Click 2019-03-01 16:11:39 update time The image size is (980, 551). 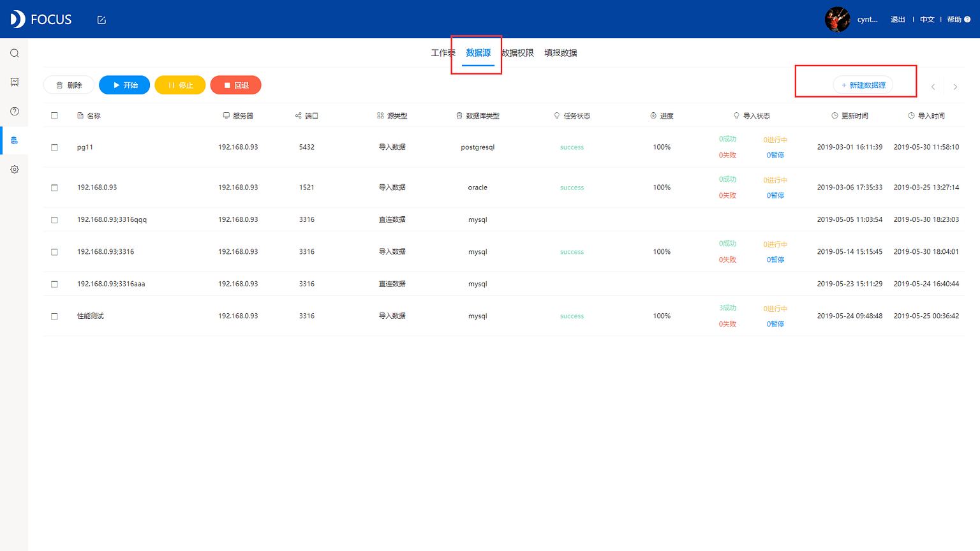coord(850,147)
